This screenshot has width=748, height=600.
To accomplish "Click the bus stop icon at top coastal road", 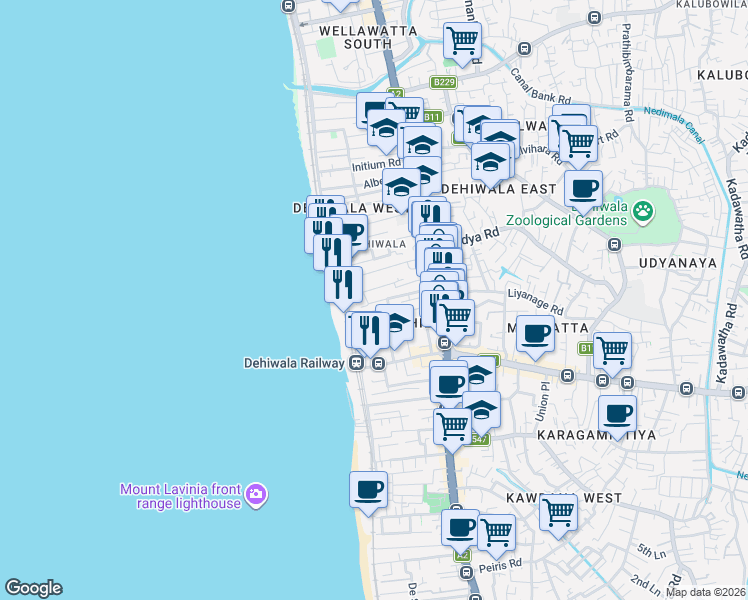I will pos(288,6).
